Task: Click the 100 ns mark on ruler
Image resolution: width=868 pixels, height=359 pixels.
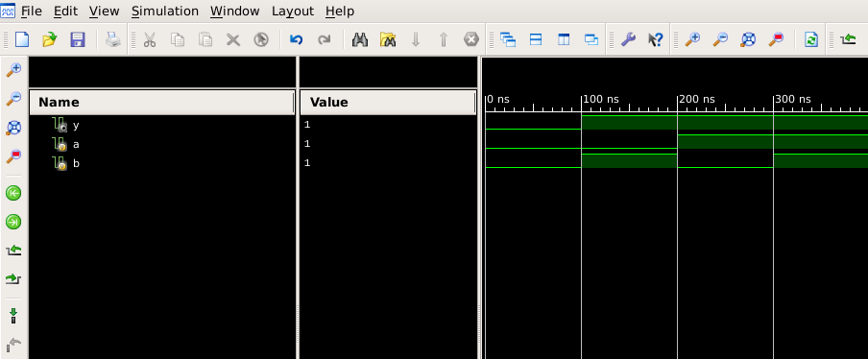Action: coord(601,100)
